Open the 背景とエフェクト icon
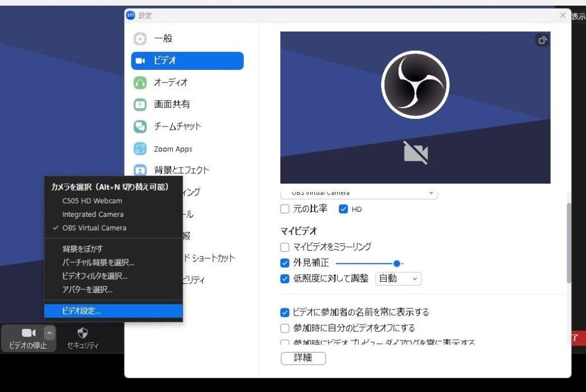This screenshot has width=586, height=392. click(140, 170)
